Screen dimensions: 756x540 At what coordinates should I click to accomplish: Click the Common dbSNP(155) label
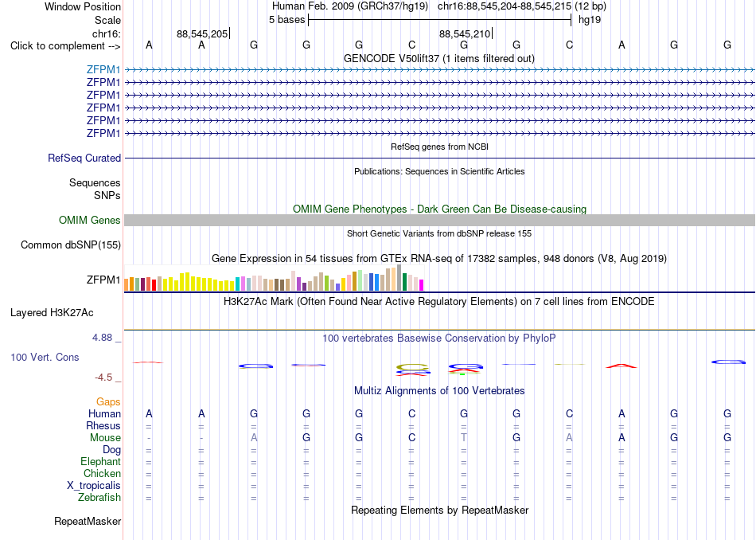point(70,245)
